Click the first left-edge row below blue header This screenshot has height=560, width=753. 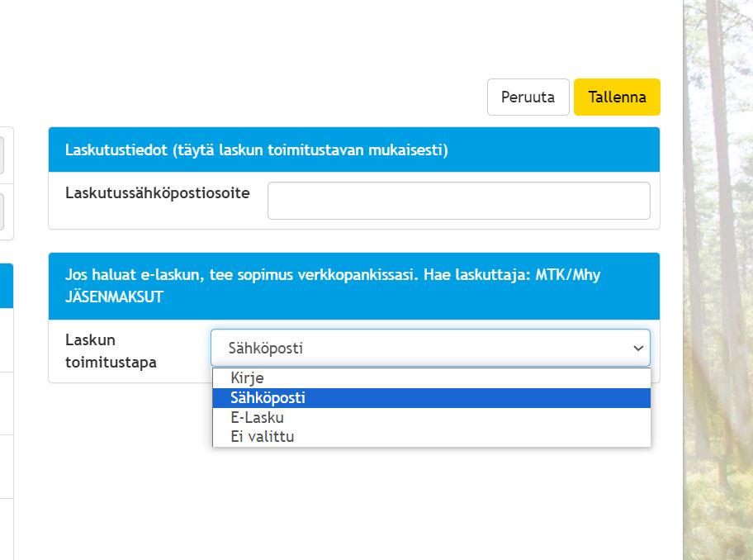click(x=7, y=339)
